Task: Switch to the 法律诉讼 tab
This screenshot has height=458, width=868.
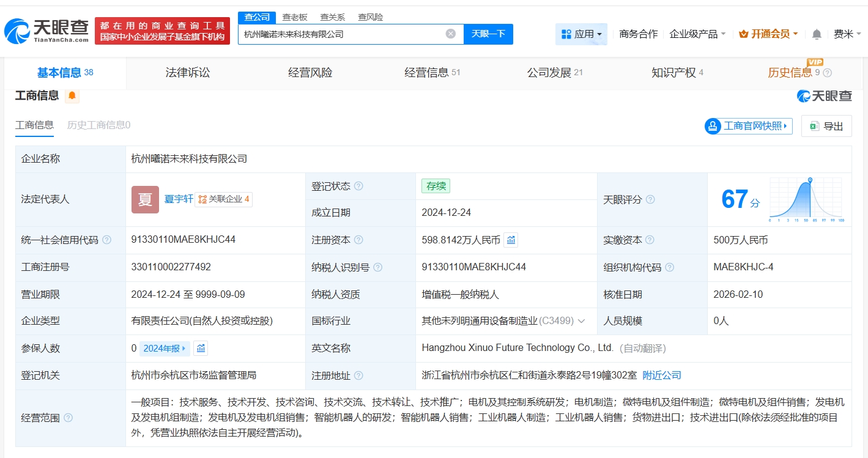Action: click(188, 73)
